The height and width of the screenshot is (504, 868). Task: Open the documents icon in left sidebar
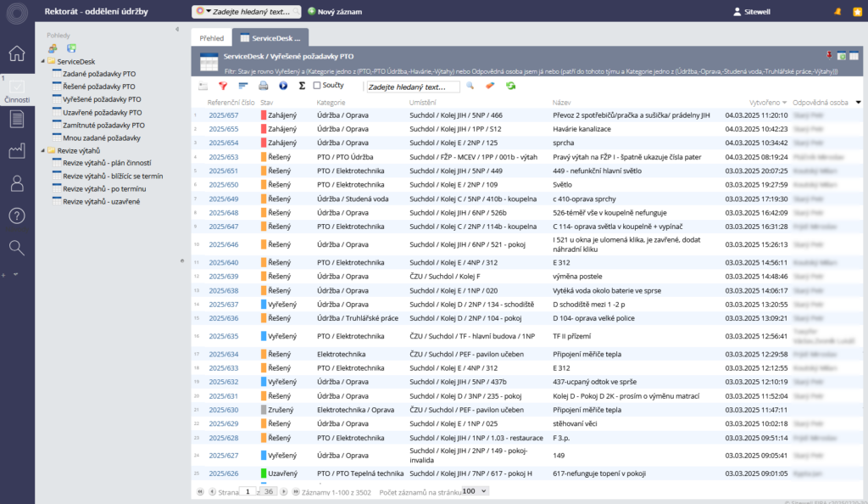click(17, 119)
